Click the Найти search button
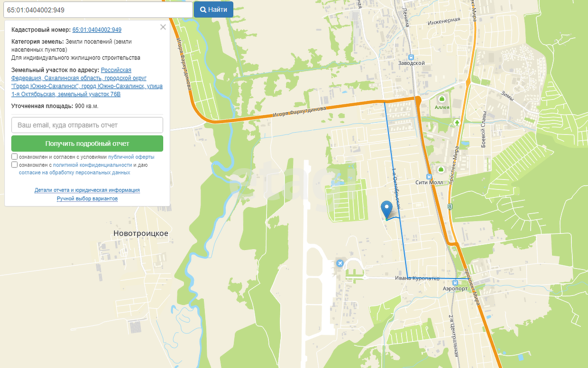This screenshot has width=588, height=368. 213,9
